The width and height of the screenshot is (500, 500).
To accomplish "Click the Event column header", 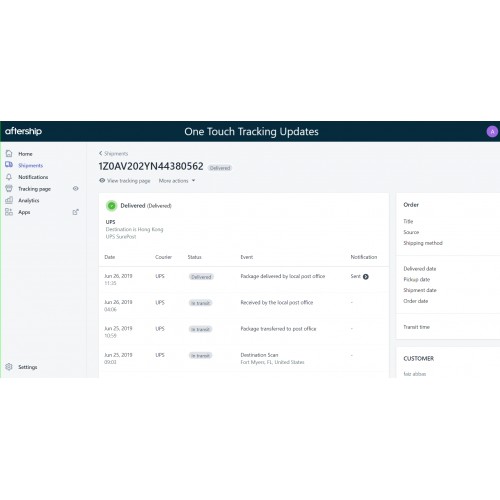I will [x=247, y=257].
